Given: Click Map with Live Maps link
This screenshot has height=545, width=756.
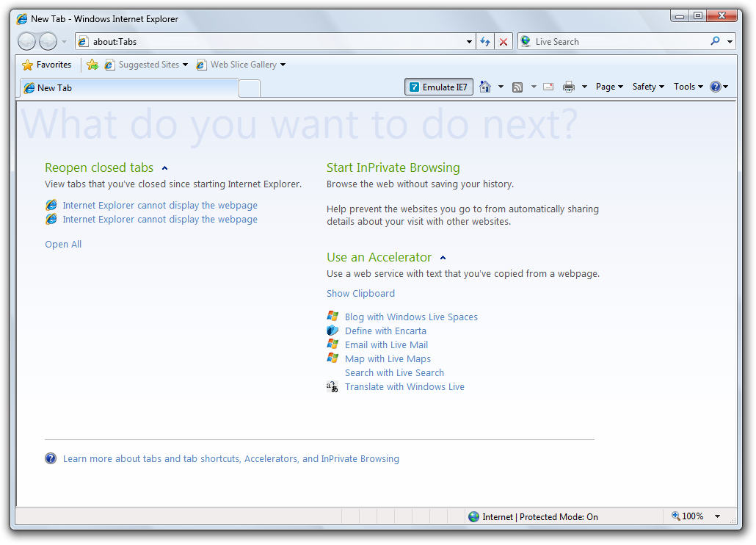Looking at the screenshot, I should (388, 359).
